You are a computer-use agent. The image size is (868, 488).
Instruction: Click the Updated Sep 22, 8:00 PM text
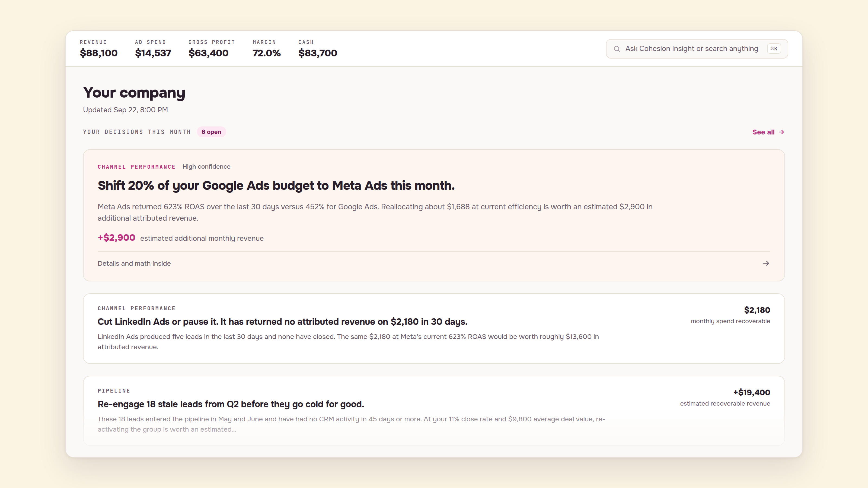pos(125,110)
